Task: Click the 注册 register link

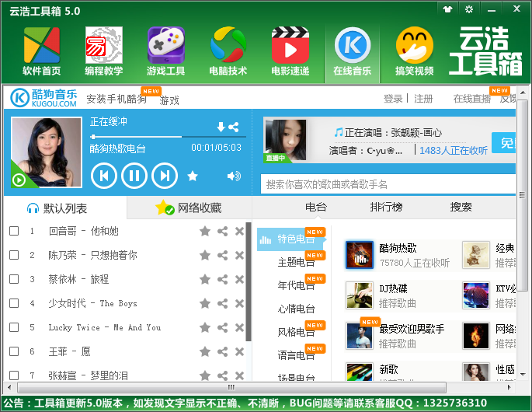Action: tap(423, 99)
